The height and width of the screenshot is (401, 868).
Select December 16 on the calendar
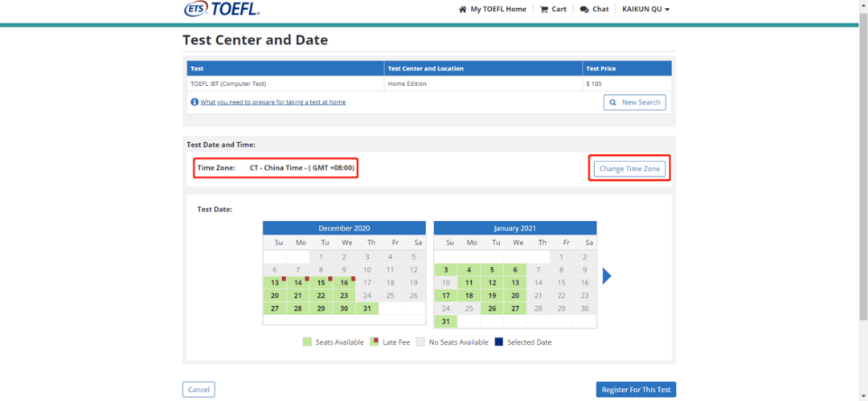click(344, 283)
